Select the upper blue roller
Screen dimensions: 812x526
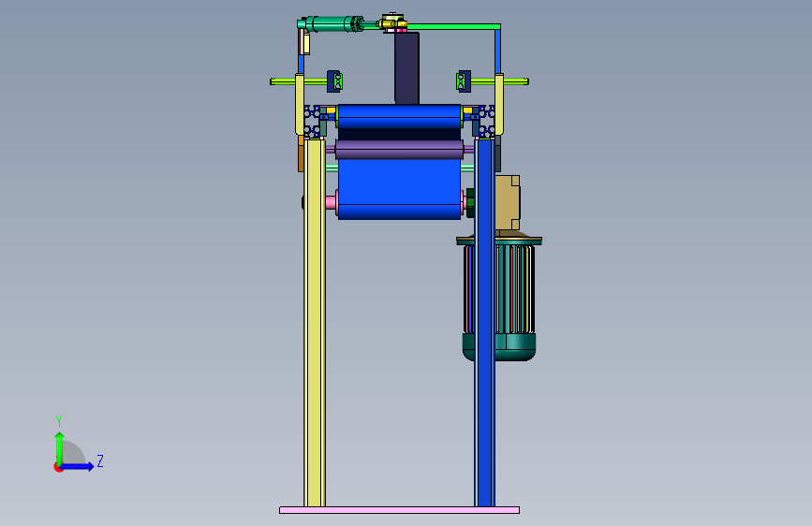point(399,117)
